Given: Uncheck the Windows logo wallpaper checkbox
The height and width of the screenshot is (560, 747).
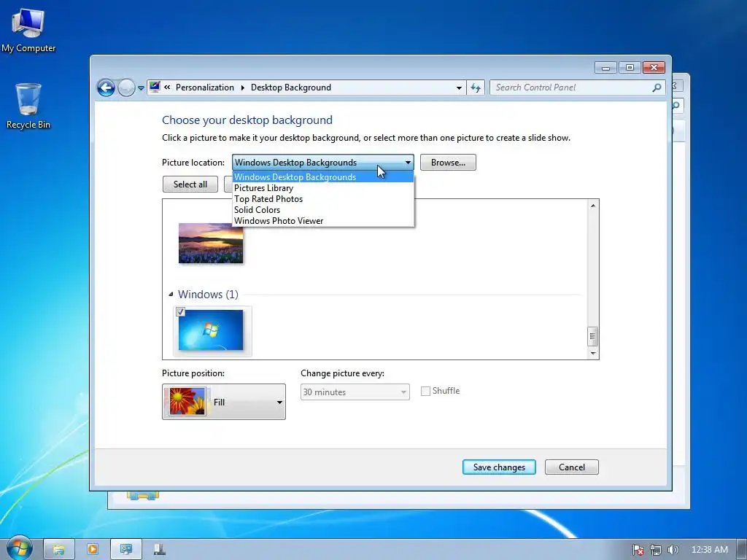Looking at the screenshot, I should point(181,312).
